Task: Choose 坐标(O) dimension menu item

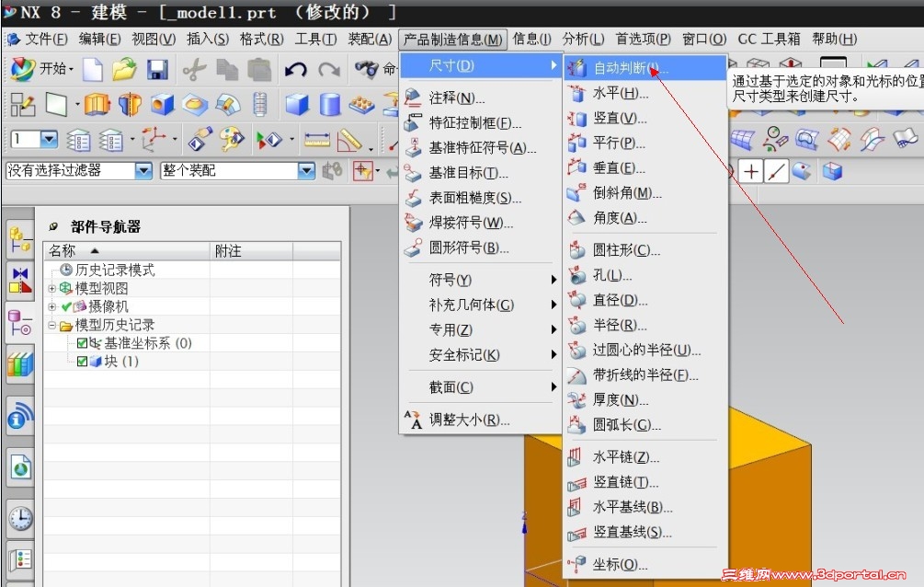Action: 645,565
